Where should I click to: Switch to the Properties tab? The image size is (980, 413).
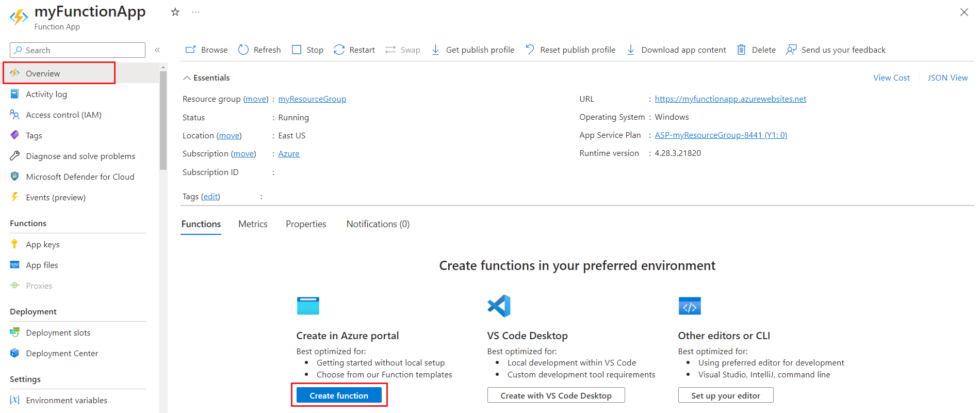(306, 224)
